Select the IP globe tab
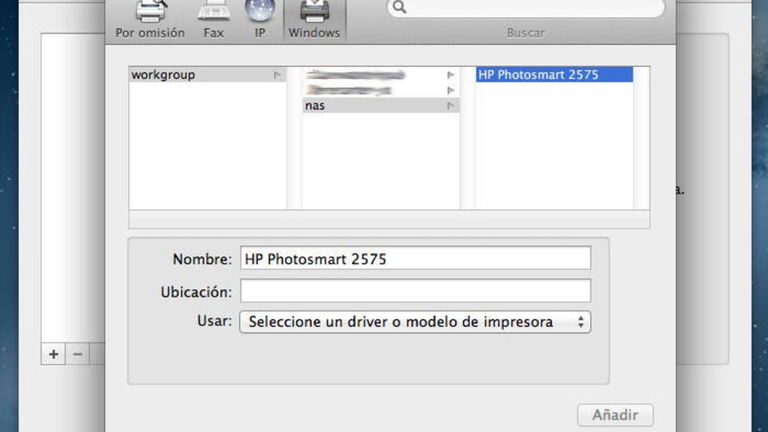The image size is (768, 432). (260, 20)
